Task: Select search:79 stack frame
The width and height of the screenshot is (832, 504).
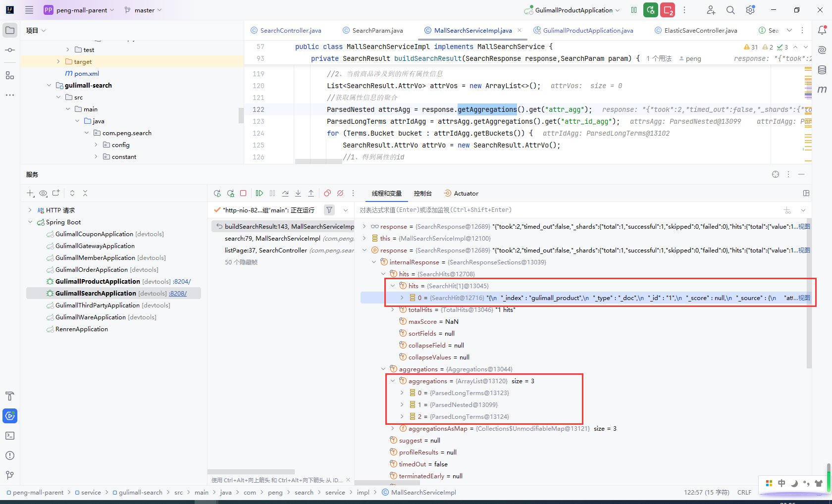Action: pyautogui.click(x=283, y=238)
